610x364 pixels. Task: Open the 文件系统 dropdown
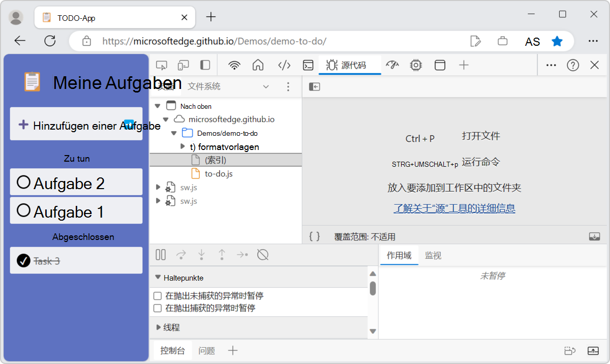pos(265,86)
